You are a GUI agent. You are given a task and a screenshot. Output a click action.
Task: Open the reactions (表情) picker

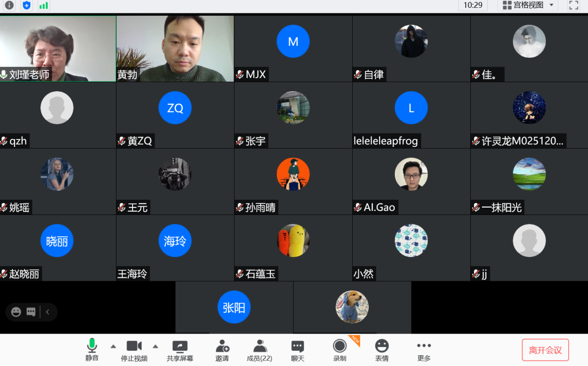click(x=382, y=350)
